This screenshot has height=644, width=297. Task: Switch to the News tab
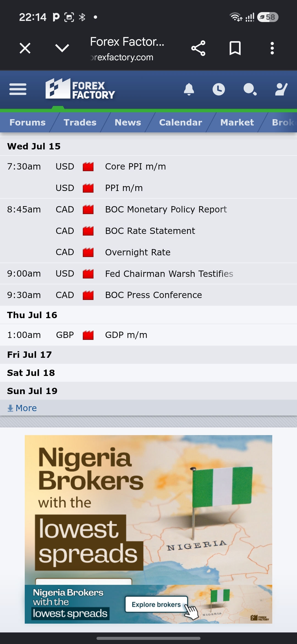[128, 122]
